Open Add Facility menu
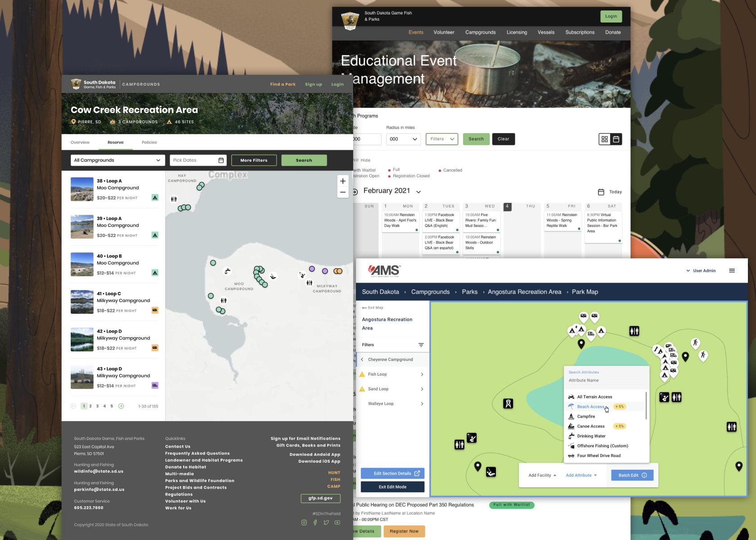Screen dimensions: 756x540 pos(542,475)
